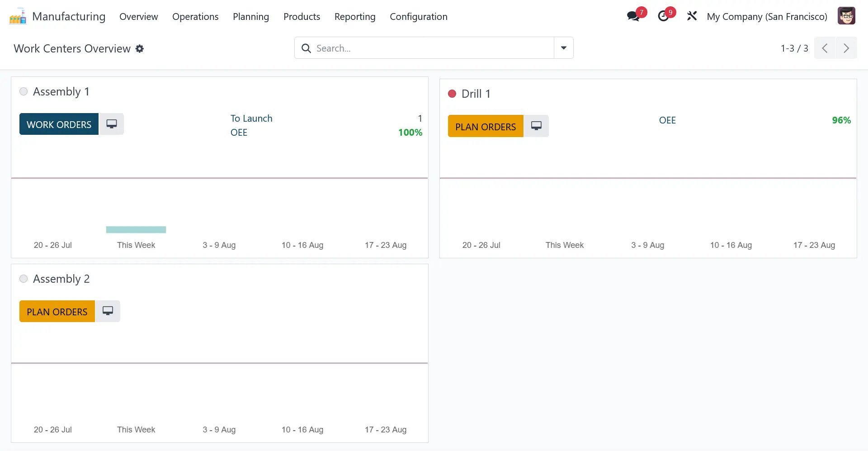Click Assembly 1 Work Orders button
The width and height of the screenshot is (868, 451).
(59, 124)
